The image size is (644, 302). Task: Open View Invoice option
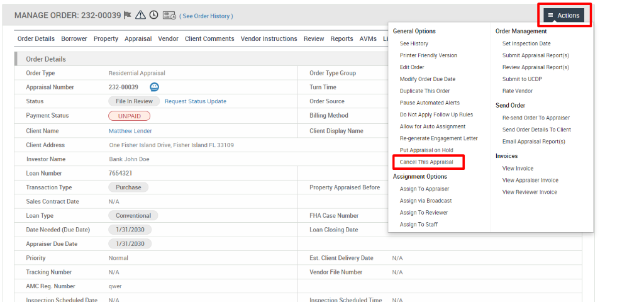(518, 169)
